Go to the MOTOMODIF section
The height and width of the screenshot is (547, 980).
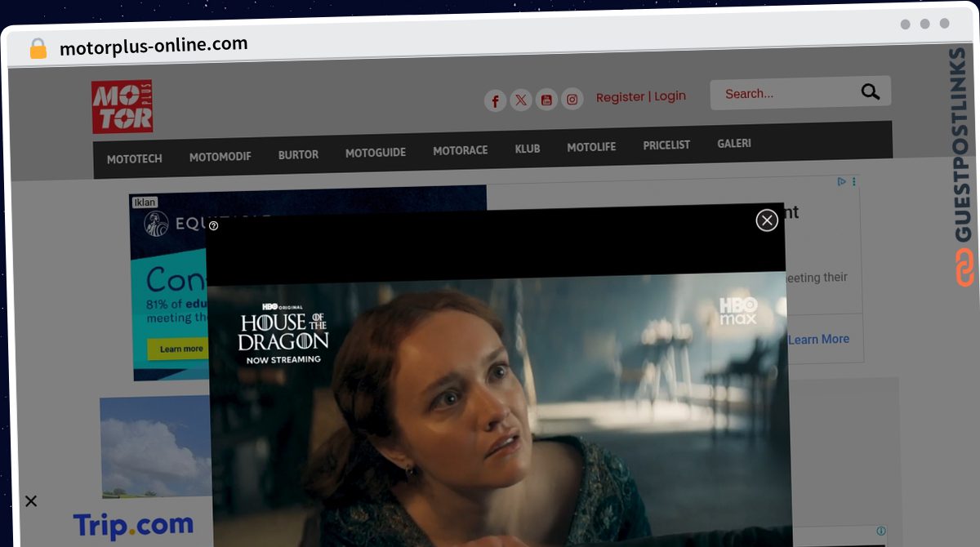220,157
